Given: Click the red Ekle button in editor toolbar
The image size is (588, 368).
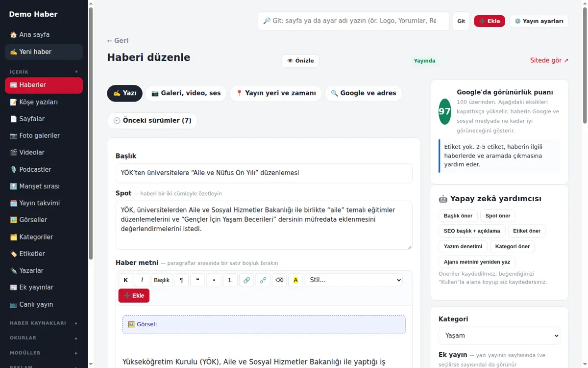Looking at the screenshot, I should [134, 296].
